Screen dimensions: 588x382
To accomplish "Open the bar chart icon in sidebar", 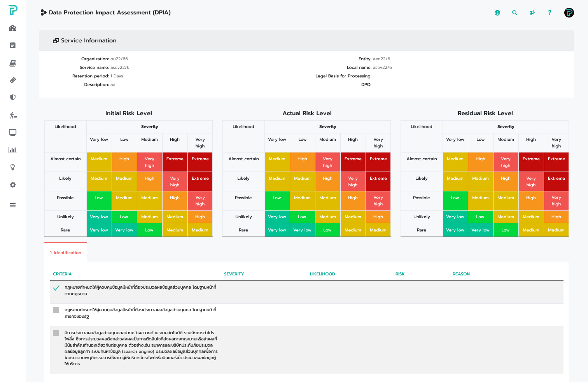I will 12,150.
